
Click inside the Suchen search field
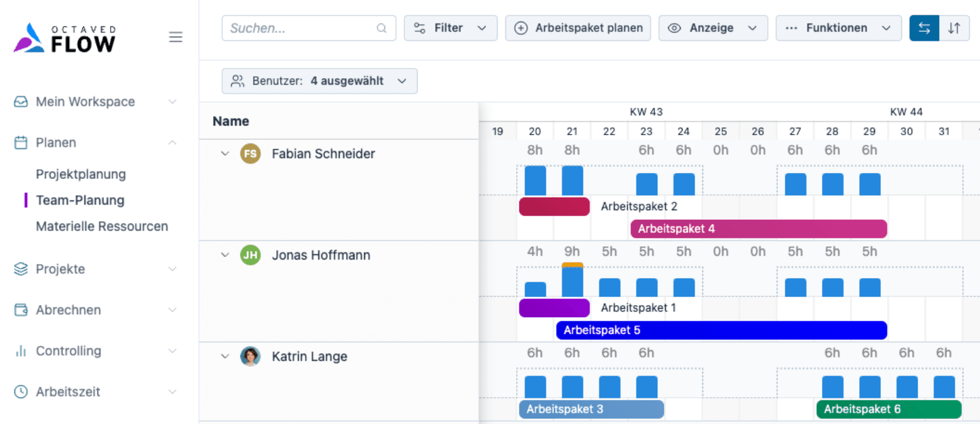pyautogui.click(x=294, y=28)
